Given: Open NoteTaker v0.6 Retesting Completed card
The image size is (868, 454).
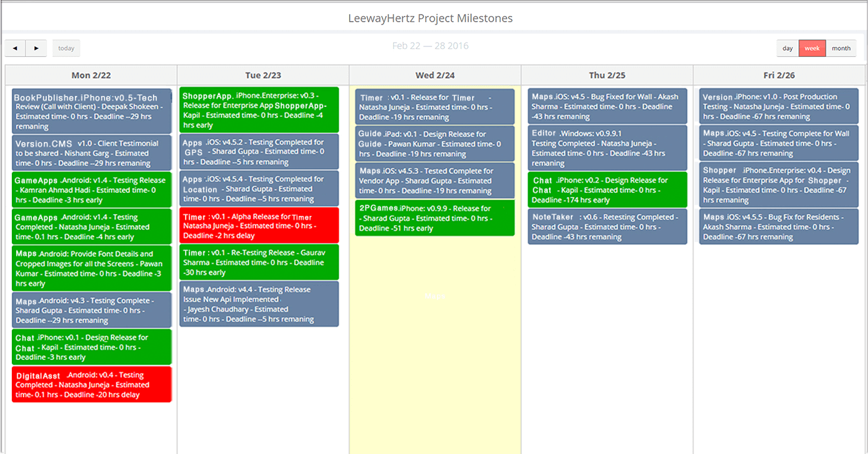Looking at the screenshot, I should point(607,226).
